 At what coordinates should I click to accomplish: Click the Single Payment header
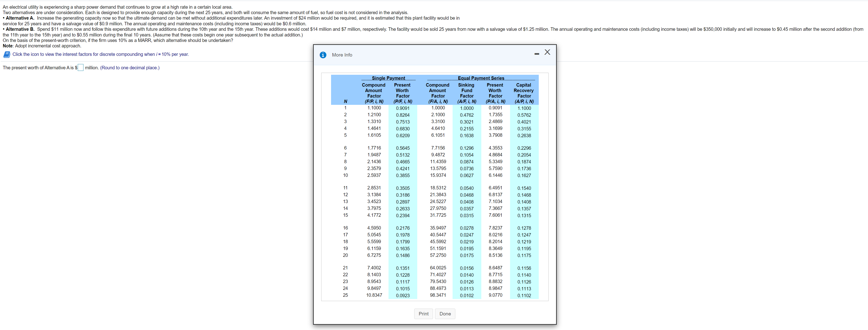click(x=388, y=78)
